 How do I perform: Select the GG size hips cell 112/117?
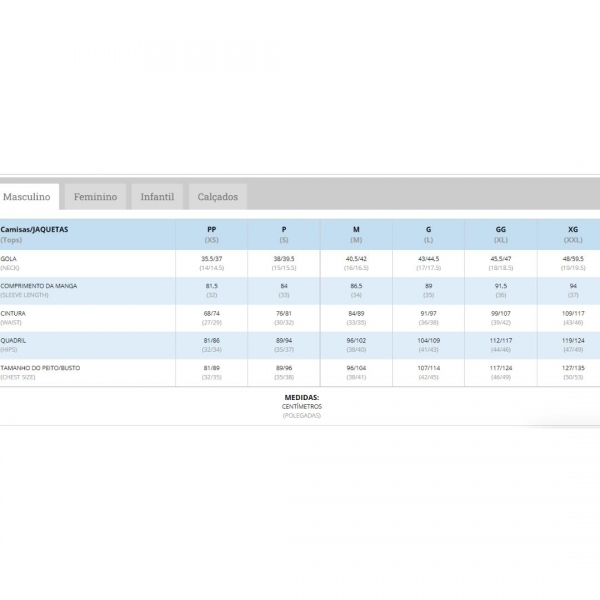(x=501, y=341)
